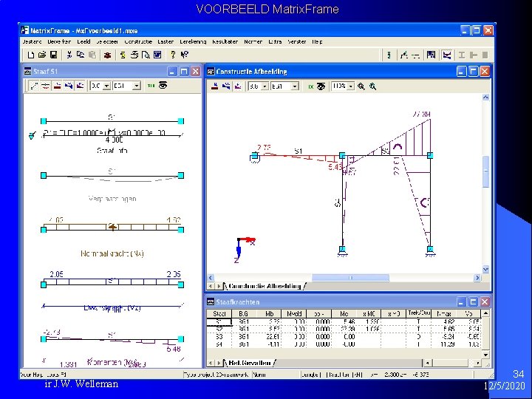The height and width of the screenshot is (399, 532).
Task: Open the second combo box in Constructie Afbeelding
Action: [295, 86]
